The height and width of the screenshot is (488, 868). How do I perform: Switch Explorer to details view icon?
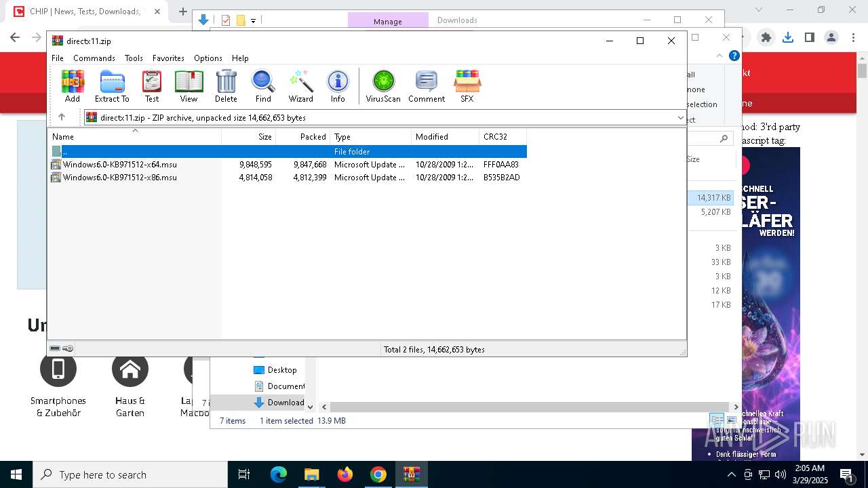[717, 421]
